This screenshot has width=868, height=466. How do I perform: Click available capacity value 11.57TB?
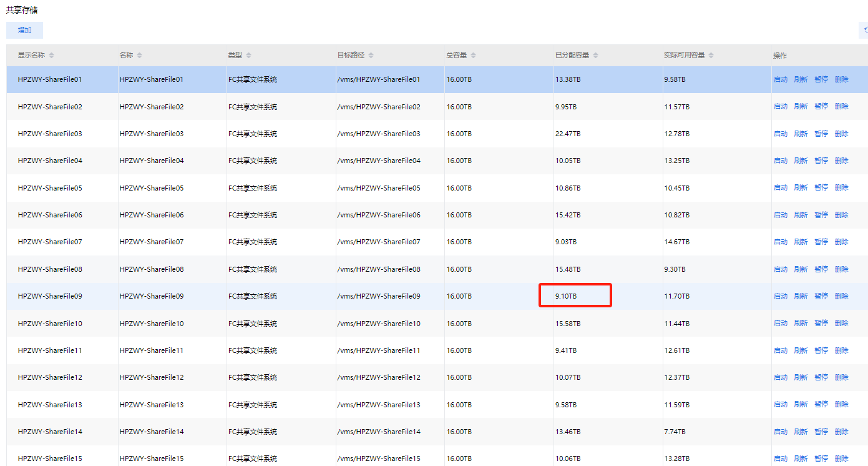coord(677,107)
